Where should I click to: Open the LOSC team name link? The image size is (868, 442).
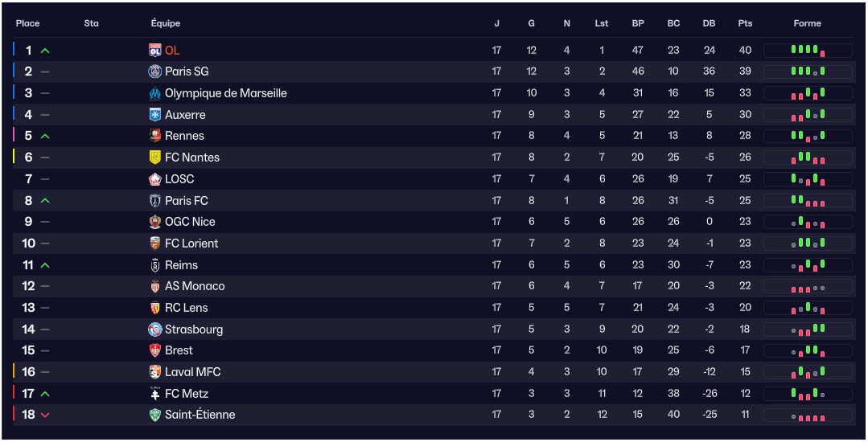point(179,179)
